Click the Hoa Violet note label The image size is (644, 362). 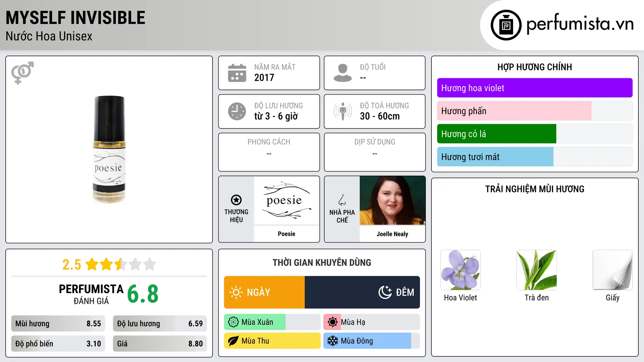pyautogui.click(x=460, y=298)
